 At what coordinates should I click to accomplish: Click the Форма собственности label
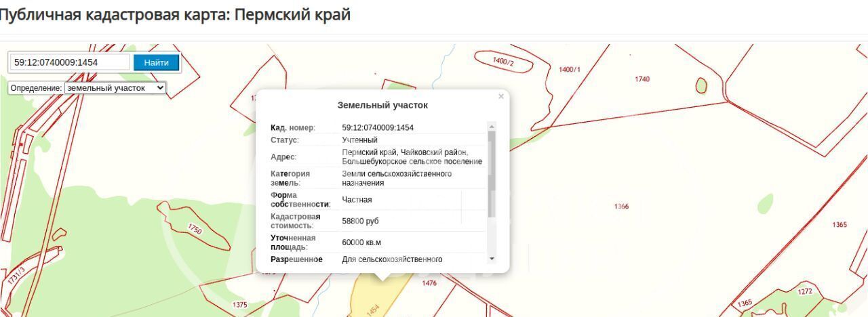tap(300, 200)
